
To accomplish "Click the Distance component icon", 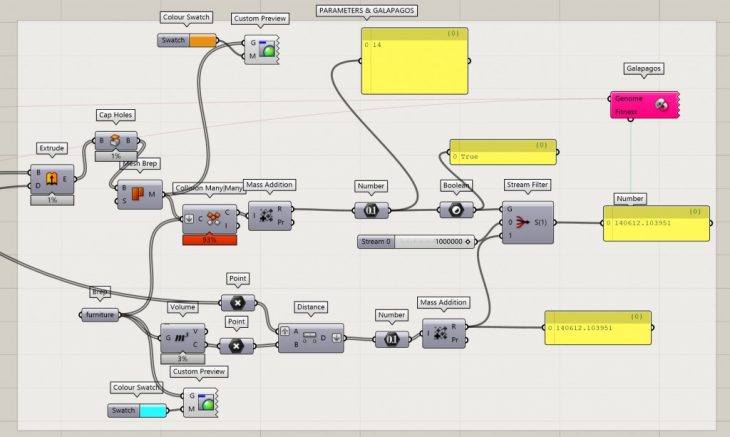I will pyautogui.click(x=310, y=337).
